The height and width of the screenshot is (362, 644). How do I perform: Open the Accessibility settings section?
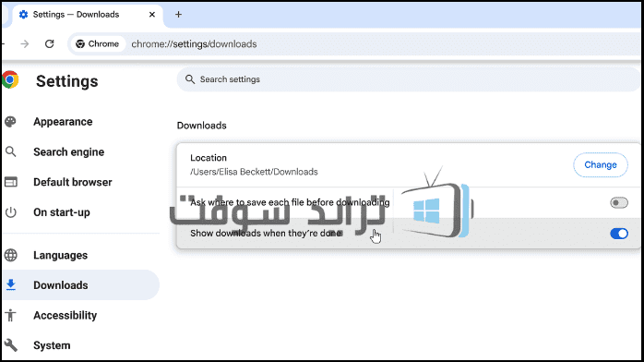65,315
